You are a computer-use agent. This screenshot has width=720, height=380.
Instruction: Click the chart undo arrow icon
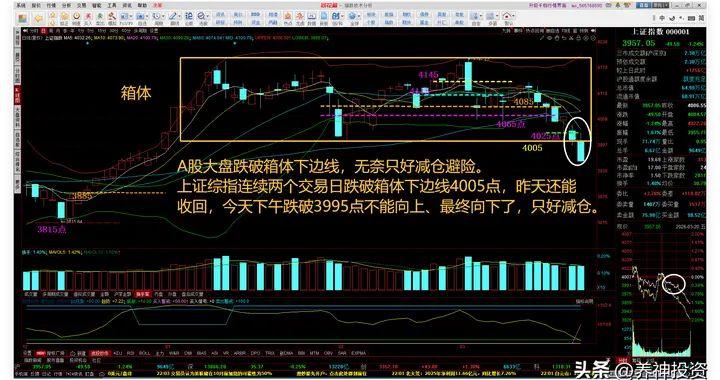point(564,38)
